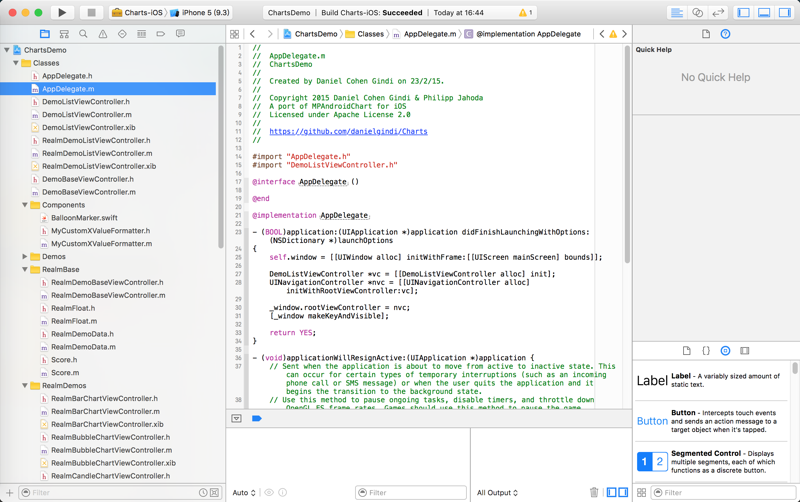Open the All Output dropdown
800x502 pixels.
tap(497, 493)
